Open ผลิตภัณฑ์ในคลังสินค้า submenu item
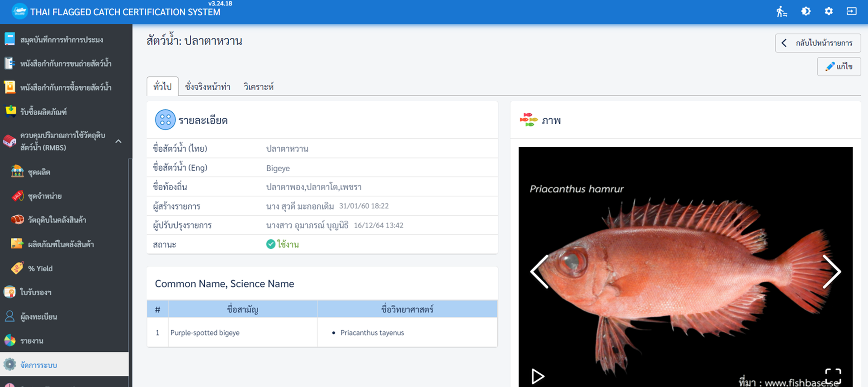The width and height of the screenshot is (868, 387). point(64,244)
